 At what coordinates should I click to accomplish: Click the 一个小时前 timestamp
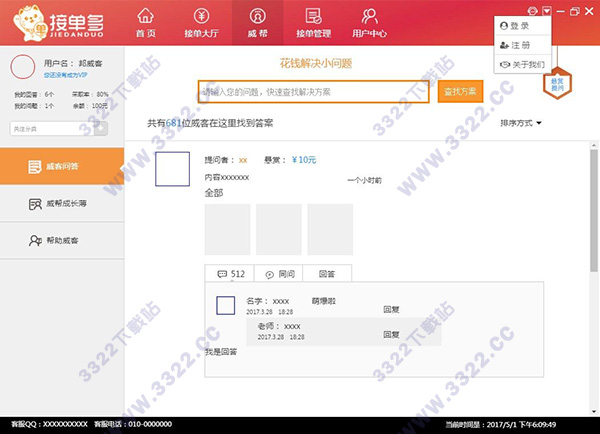click(364, 180)
